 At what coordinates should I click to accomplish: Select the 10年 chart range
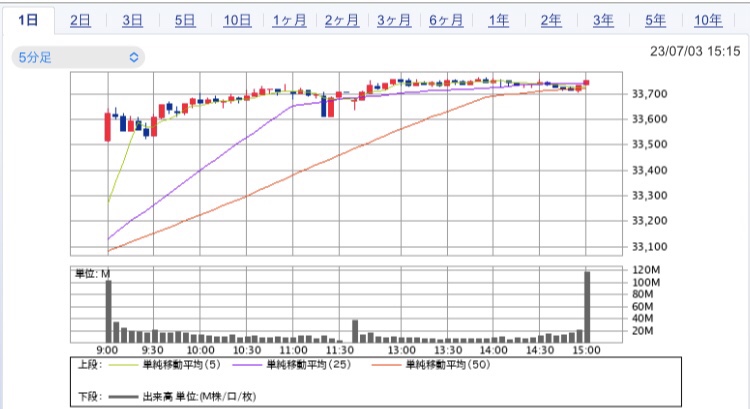[708, 21]
